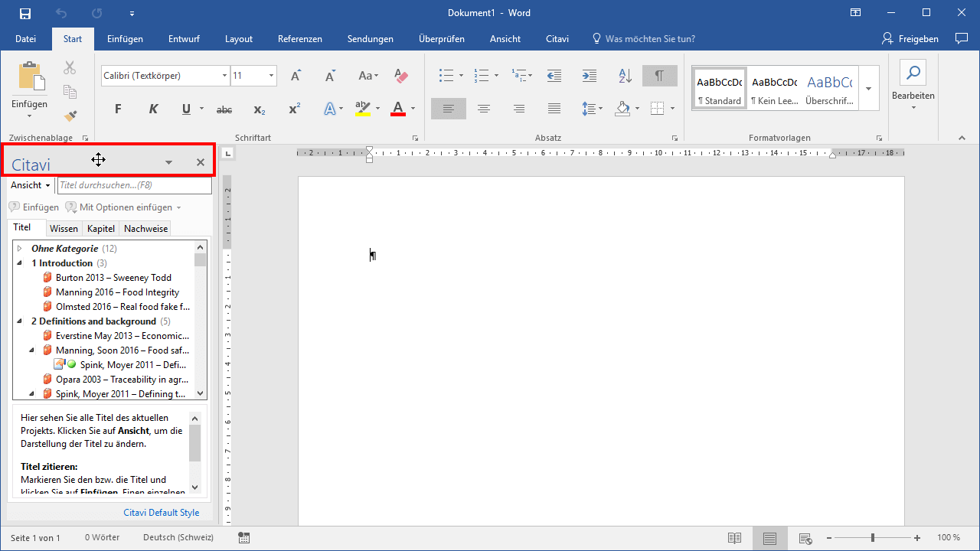Clear all formatting with the eraser icon
This screenshot has height=551, width=980.
click(401, 76)
